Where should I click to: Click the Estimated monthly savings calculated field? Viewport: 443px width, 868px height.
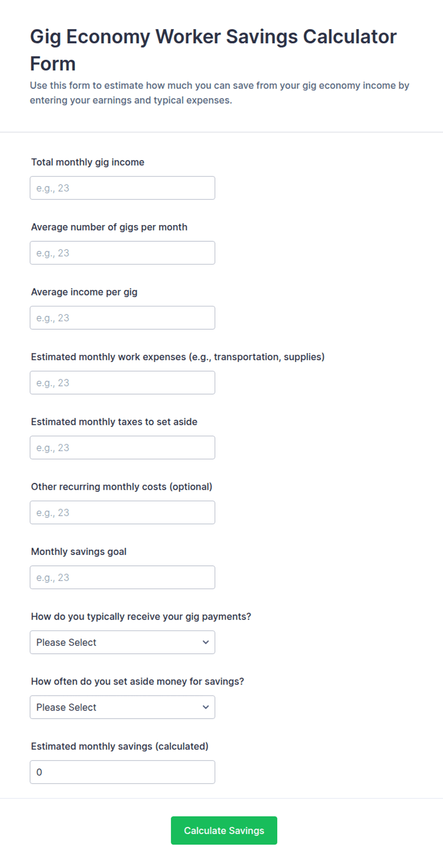tap(122, 772)
